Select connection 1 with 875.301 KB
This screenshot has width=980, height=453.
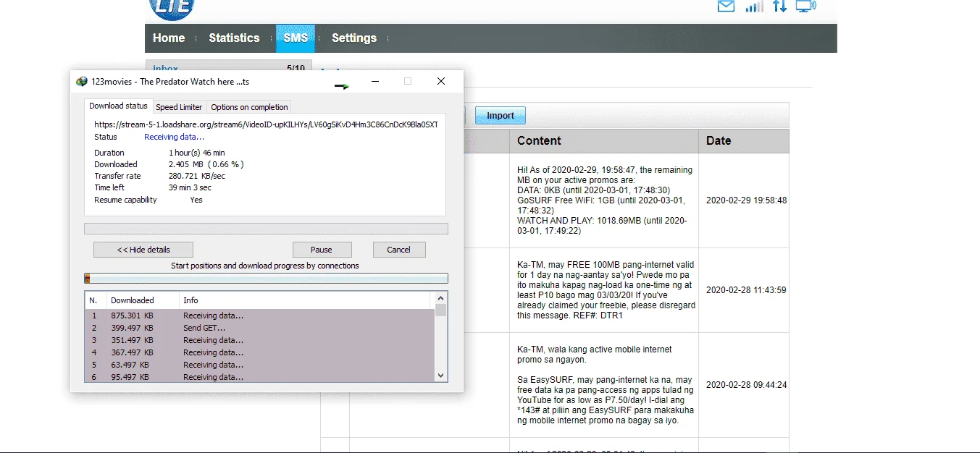point(259,316)
